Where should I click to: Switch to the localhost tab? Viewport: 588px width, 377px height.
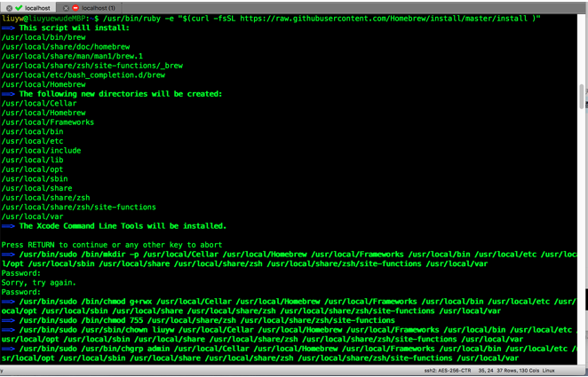pos(37,7)
